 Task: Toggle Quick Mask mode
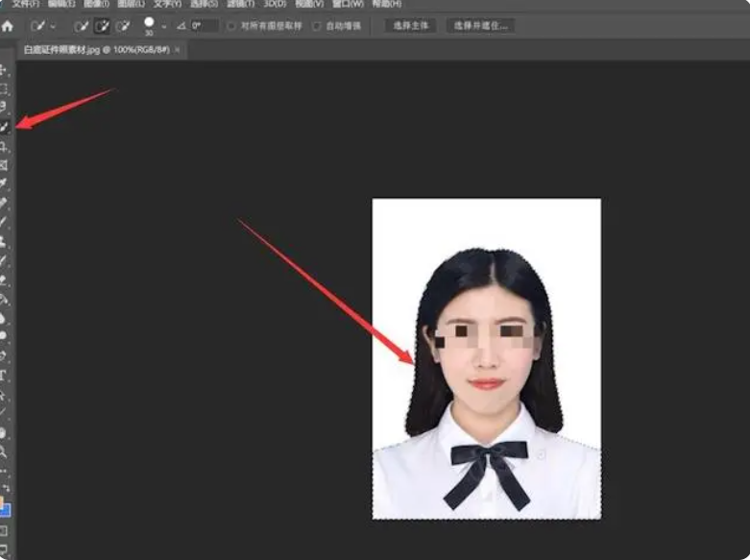point(4,531)
